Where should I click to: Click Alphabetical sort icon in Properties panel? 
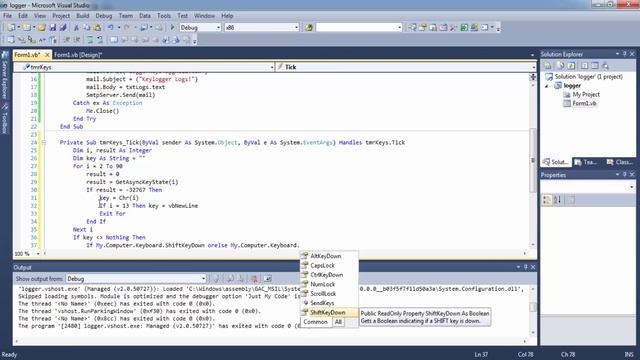[x=558, y=200]
